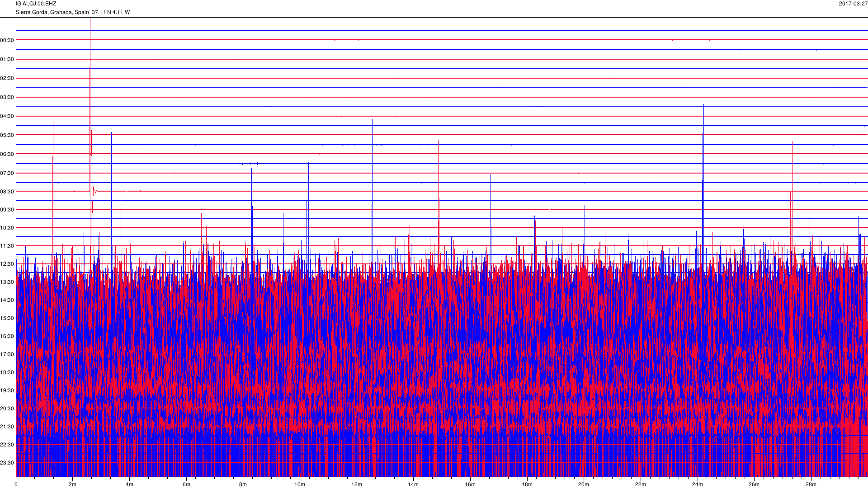Select the 04:30 time label

tap(7, 116)
